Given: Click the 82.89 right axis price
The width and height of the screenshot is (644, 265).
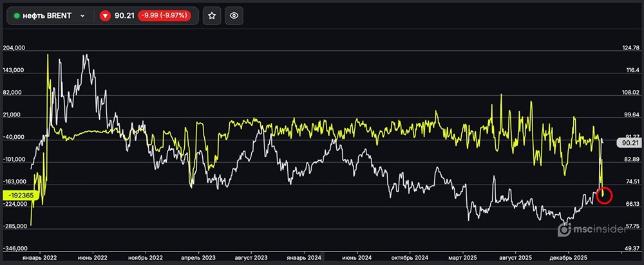Looking at the screenshot, I should pyautogui.click(x=631, y=159).
